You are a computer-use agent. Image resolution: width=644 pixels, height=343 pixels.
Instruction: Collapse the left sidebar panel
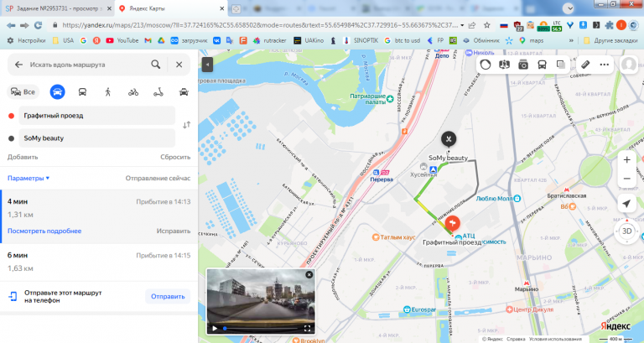[207, 65]
